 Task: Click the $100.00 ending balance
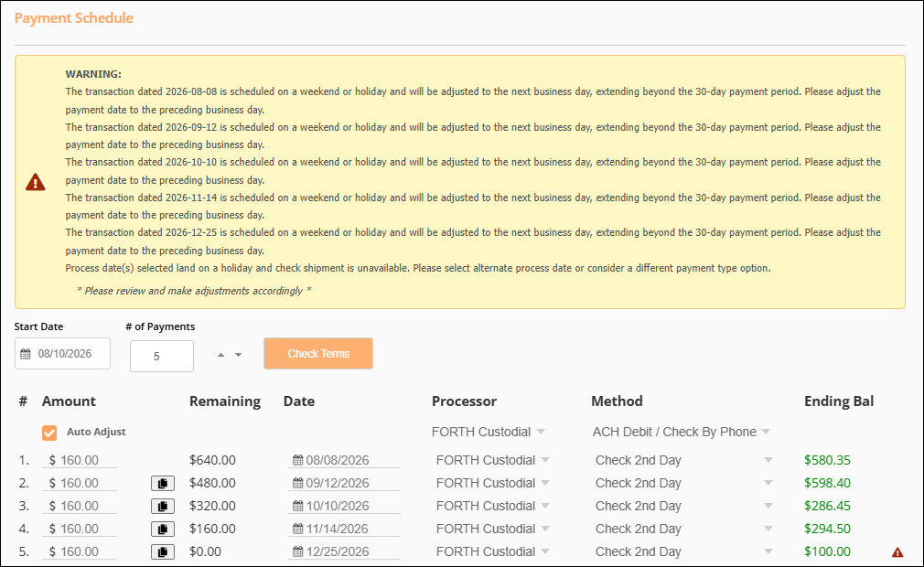[827, 551]
